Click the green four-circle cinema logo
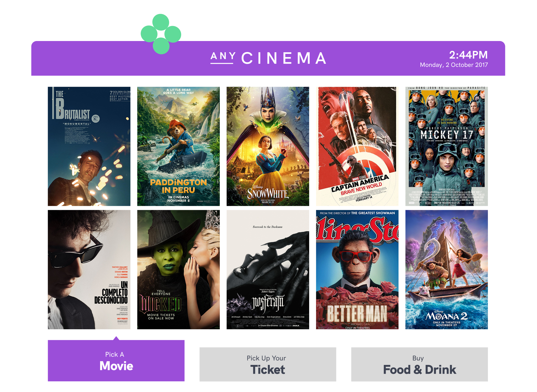537x392 pixels. click(161, 34)
